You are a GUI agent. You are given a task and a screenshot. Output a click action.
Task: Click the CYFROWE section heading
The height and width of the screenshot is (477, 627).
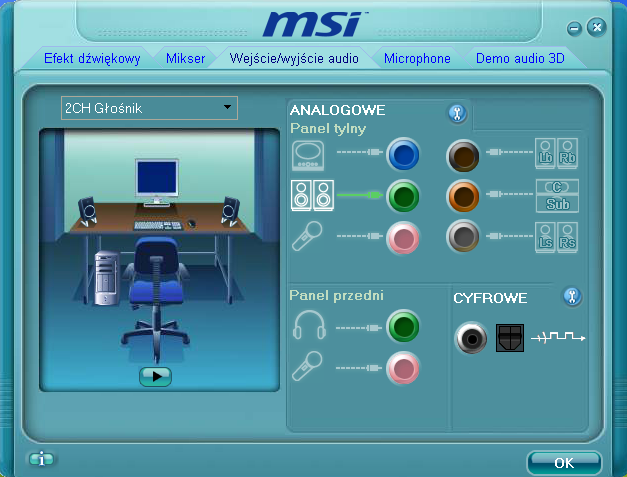(x=490, y=298)
